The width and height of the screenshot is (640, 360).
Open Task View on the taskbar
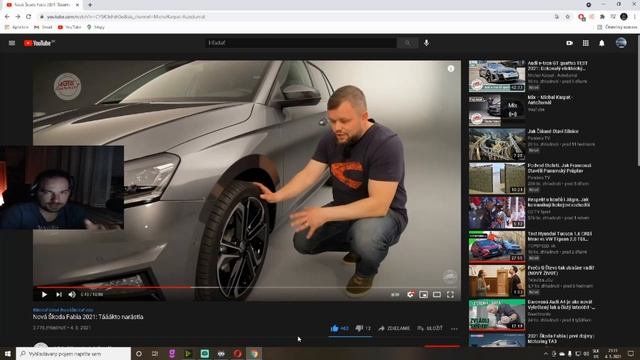click(155, 353)
